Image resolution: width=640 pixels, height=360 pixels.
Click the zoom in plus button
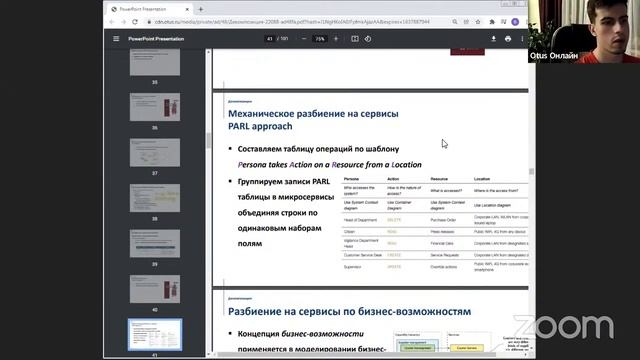click(x=336, y=39)
